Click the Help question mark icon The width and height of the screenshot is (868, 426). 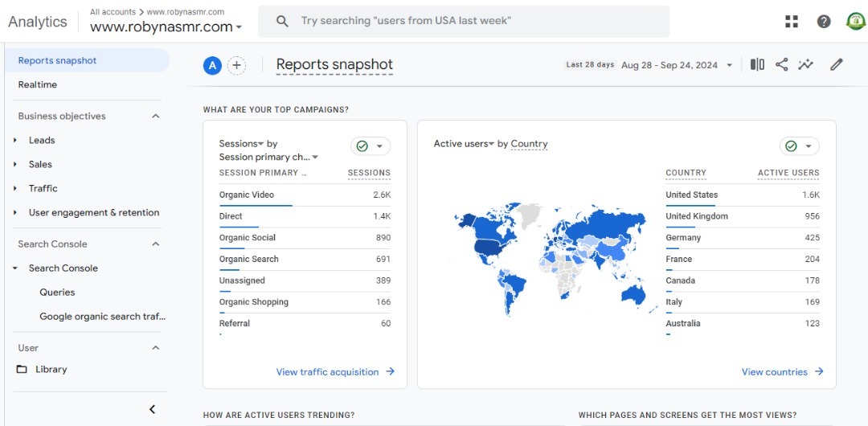tap(824, 22)
